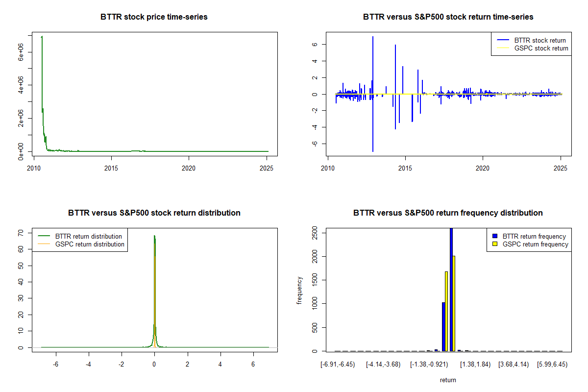The width and height of the screenshot is (588, 392).
Task: Click the stock return distribution chart title
Action: (154, 213)
